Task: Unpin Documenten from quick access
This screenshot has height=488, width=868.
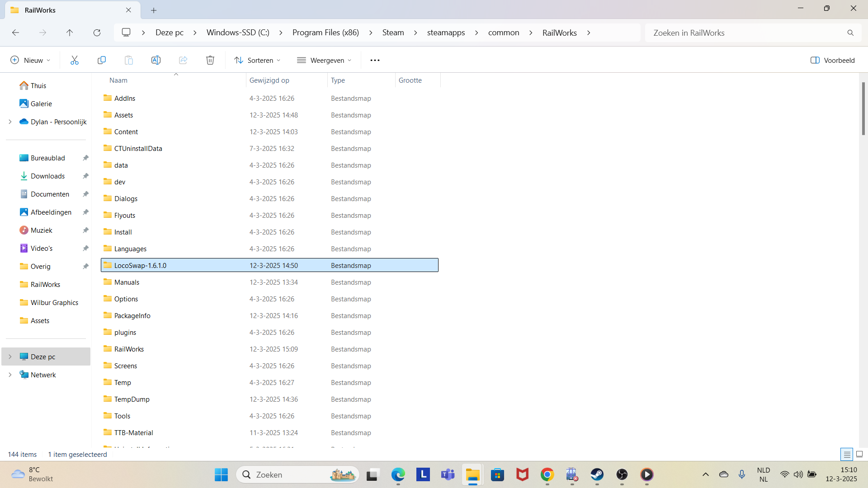Action: [x=85, y=194]
